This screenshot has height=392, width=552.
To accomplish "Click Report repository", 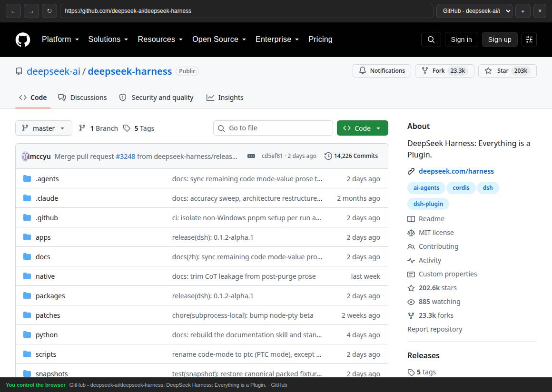I will pyautogui.click(x=435, y=329).
